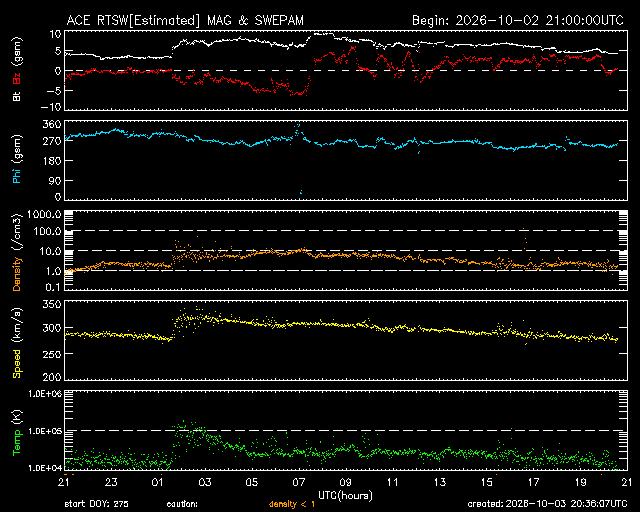Screen dimensions: 640x512
Task: Click the 'caution:' footer label
Action: point(182,504)
